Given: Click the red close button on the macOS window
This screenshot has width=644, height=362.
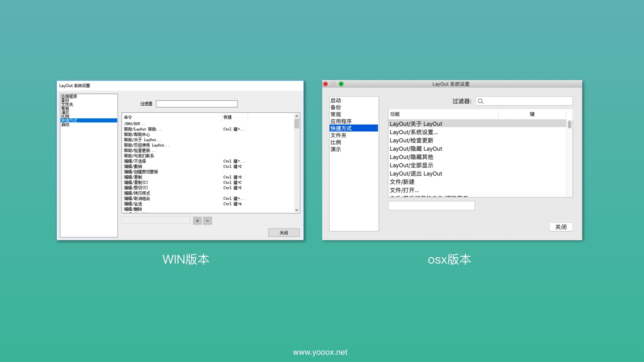Looking at the screenshot, I should (x=326, y=84).
